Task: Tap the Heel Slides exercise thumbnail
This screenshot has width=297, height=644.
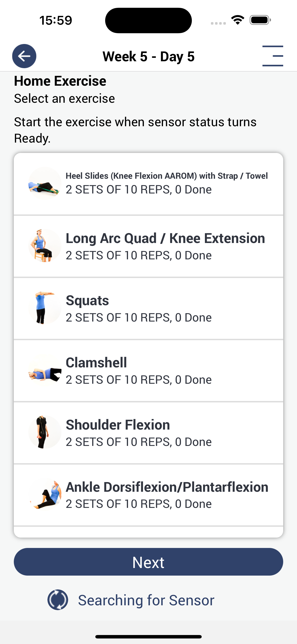Action: 45,183
